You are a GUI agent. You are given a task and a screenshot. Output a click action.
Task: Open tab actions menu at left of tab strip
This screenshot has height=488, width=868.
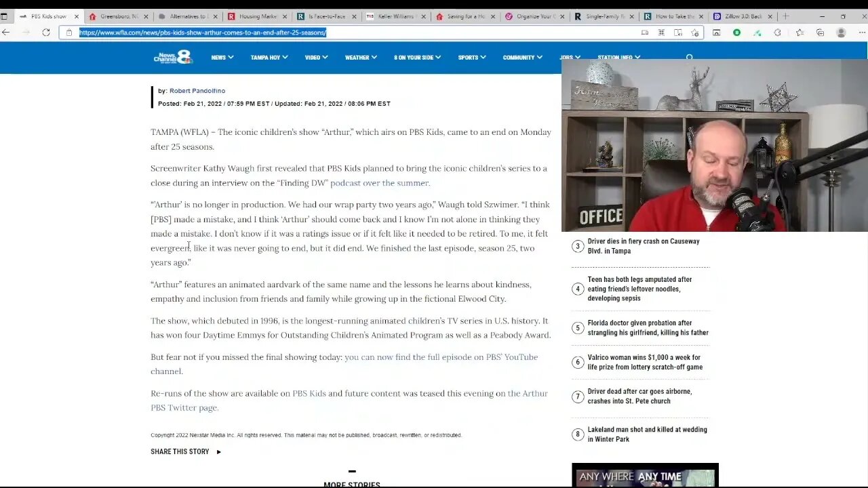coord(4,16)
